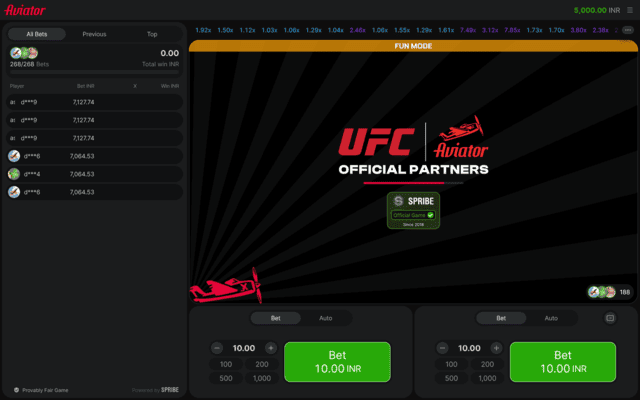Screen dimensions: 640x400
Task: Open the 3.12x round in history
Action: tap(490, 30)
